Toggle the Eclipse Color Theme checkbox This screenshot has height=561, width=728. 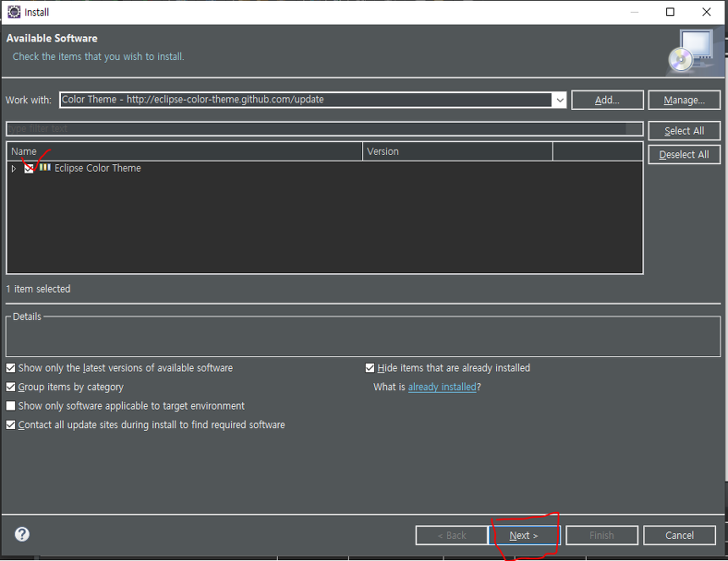29,168
